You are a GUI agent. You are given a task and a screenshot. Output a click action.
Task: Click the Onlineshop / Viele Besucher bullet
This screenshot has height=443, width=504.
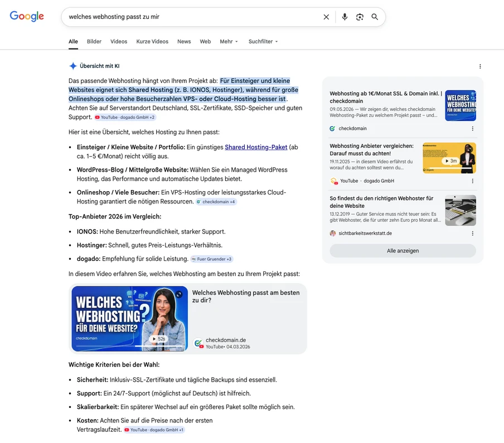pos(181,197)
